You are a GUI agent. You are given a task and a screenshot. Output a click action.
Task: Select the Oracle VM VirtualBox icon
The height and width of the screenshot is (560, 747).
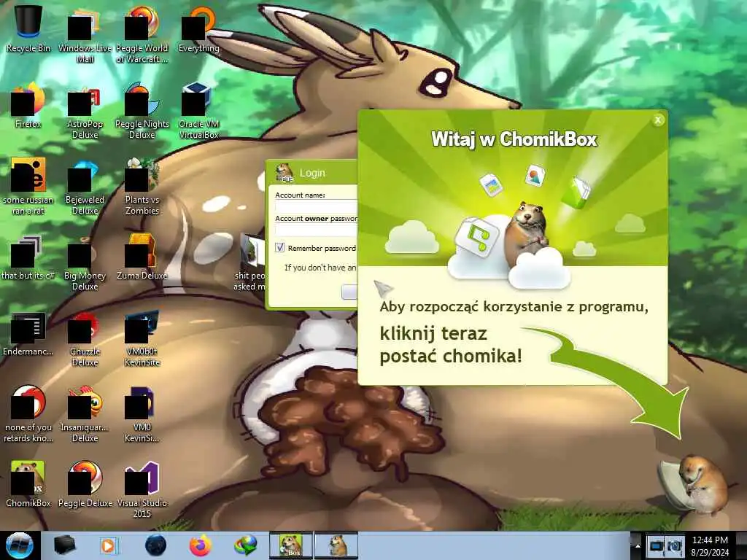pyautogui.click(x=198, y=111)
